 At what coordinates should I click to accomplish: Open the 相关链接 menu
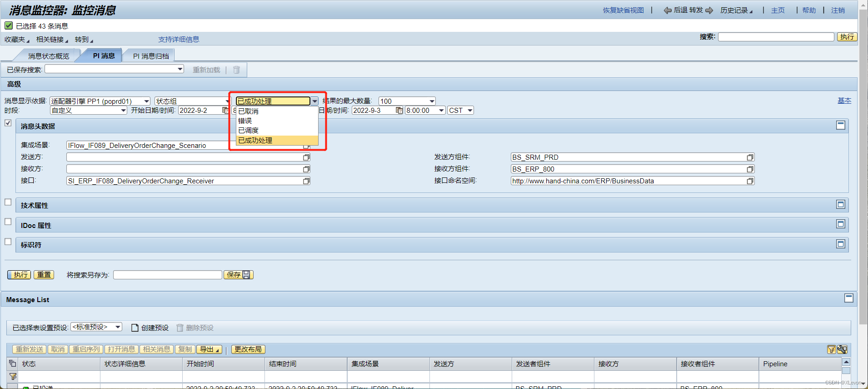[x=52, y=40]
